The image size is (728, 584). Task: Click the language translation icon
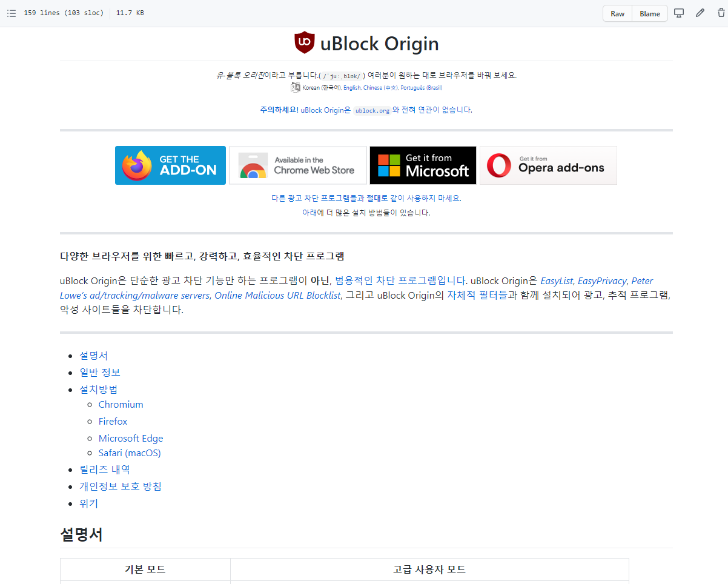tap(296, 87)
